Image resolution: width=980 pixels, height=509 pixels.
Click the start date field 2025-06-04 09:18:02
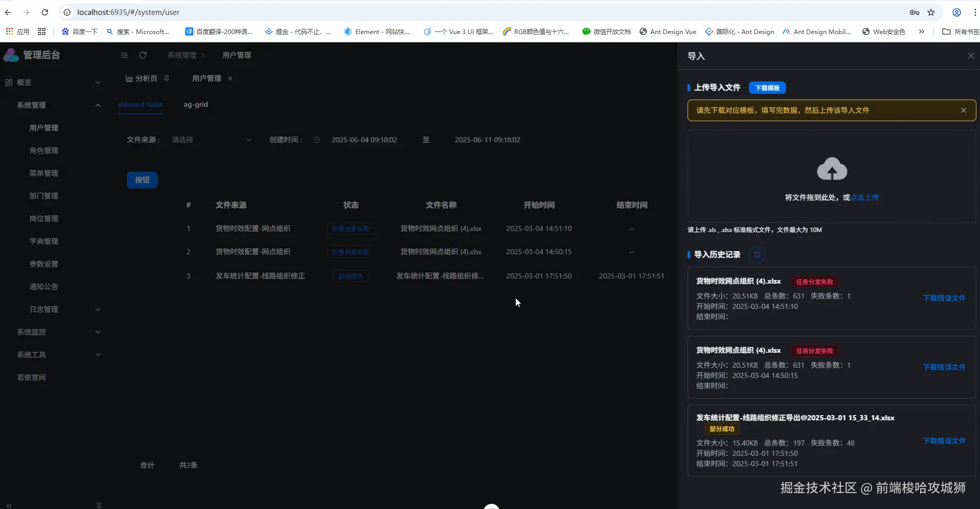364,140
